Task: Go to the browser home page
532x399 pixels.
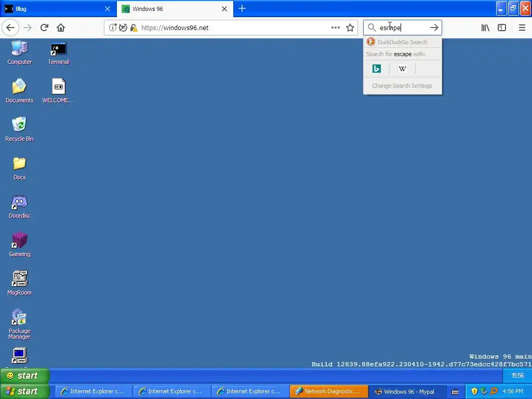Action: pyautogui.click(x=61, y=28)
